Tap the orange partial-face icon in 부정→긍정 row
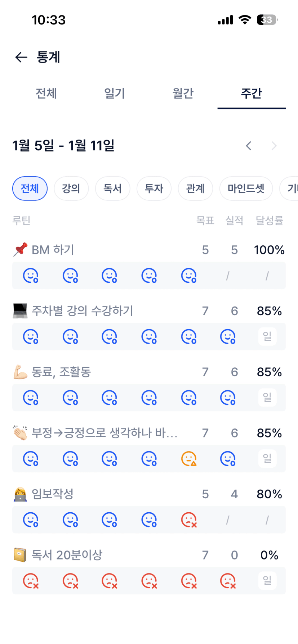 click(188, 459)
